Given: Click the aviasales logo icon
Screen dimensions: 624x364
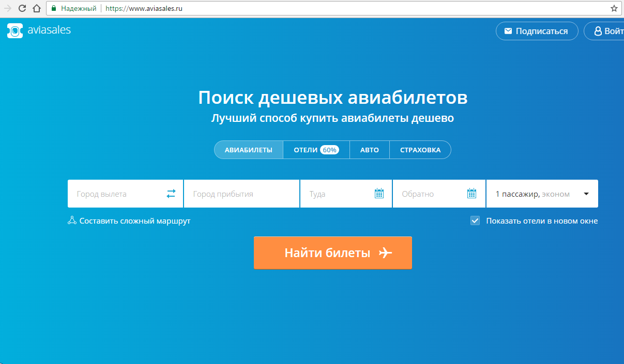Looking at the screenshot, I should click(x=15, y=31).
